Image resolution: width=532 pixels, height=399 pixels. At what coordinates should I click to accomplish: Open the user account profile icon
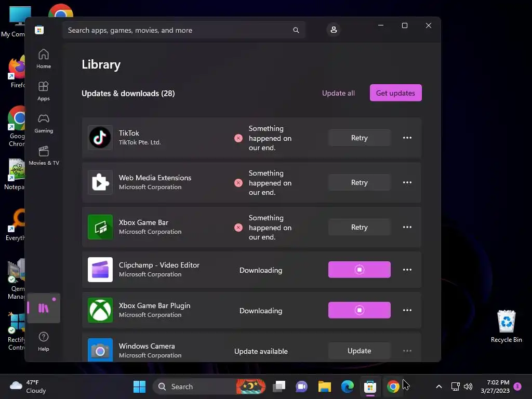coord(334,30)
